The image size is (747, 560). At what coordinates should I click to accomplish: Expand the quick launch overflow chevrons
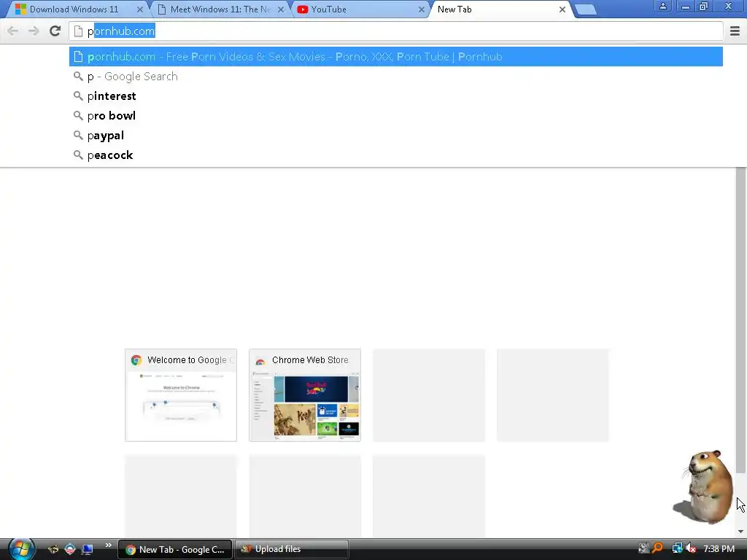coord(108,545)
